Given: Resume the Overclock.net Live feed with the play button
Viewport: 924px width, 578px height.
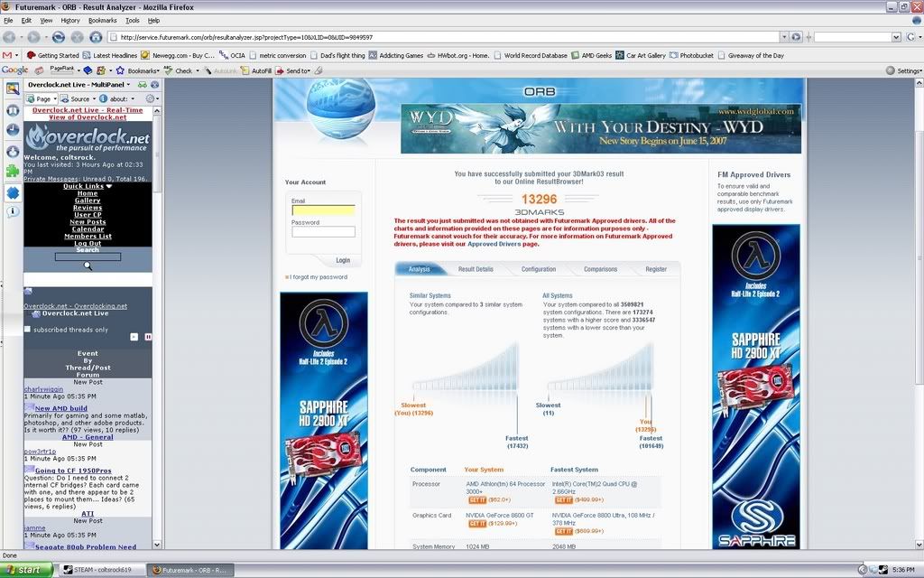Looking at the screenshot, I should 134,337.
